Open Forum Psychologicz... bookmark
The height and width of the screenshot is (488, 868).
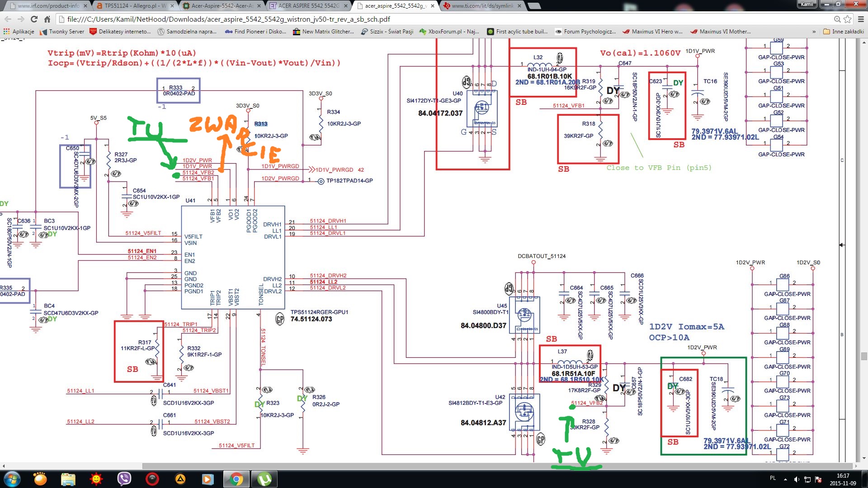(x=585, y=32)
